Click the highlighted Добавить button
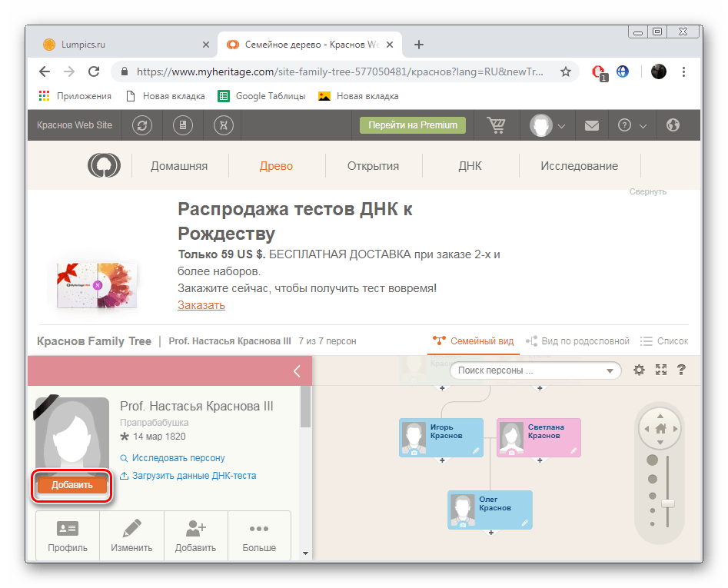This screenshot has width=728, height=588. coord(71,484)
